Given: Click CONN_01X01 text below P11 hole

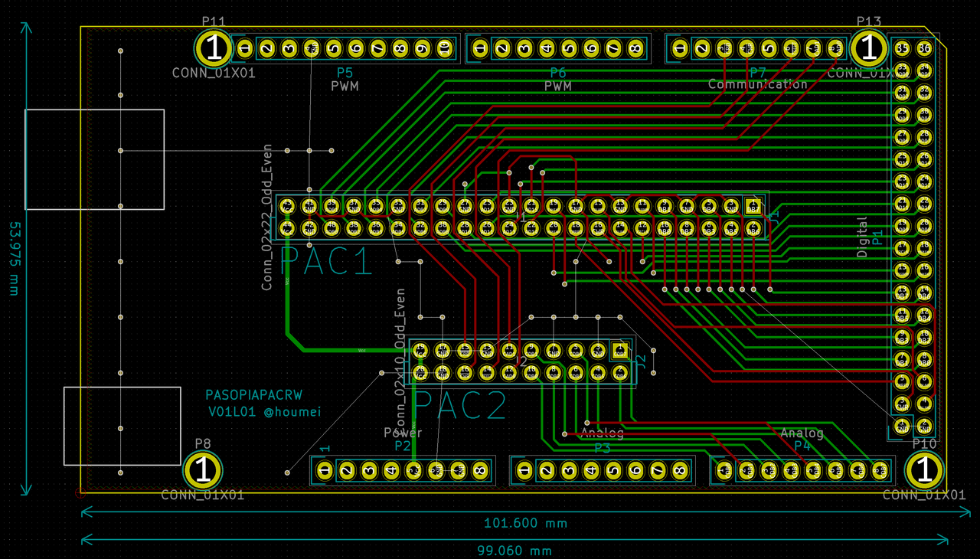Looking at the screenshot, I should (214, 74).
